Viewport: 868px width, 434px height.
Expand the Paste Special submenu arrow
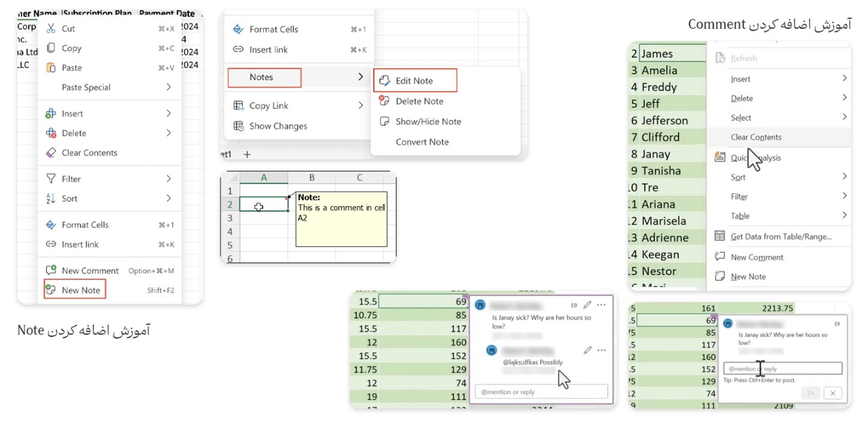pyautogui.click(x=168, y=88)
